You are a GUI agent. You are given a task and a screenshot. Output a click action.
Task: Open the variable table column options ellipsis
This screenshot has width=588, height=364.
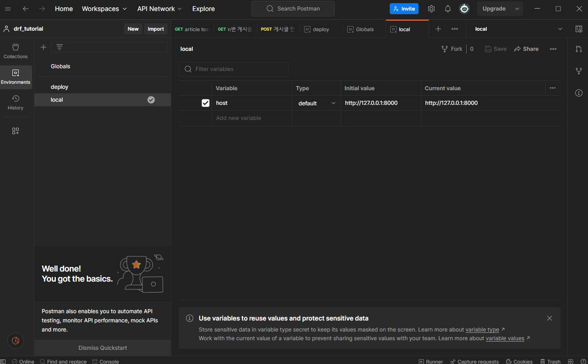553,88
